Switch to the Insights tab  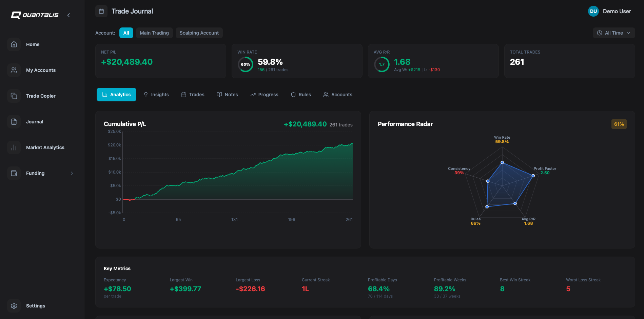point(156,95)
